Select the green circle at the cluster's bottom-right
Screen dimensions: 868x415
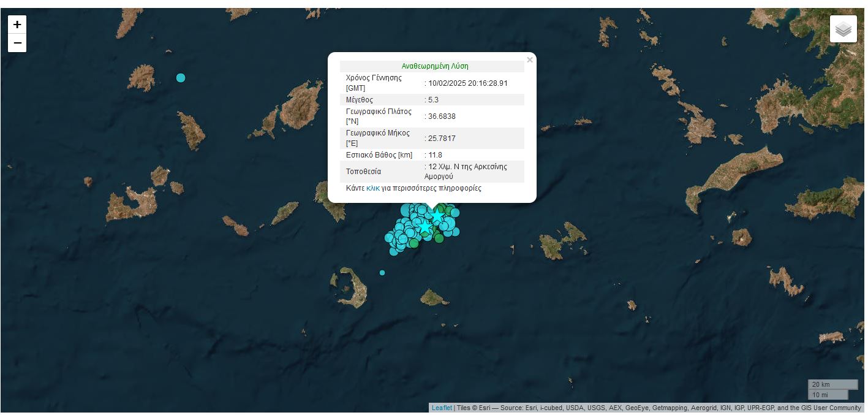[x=439, y=238]
